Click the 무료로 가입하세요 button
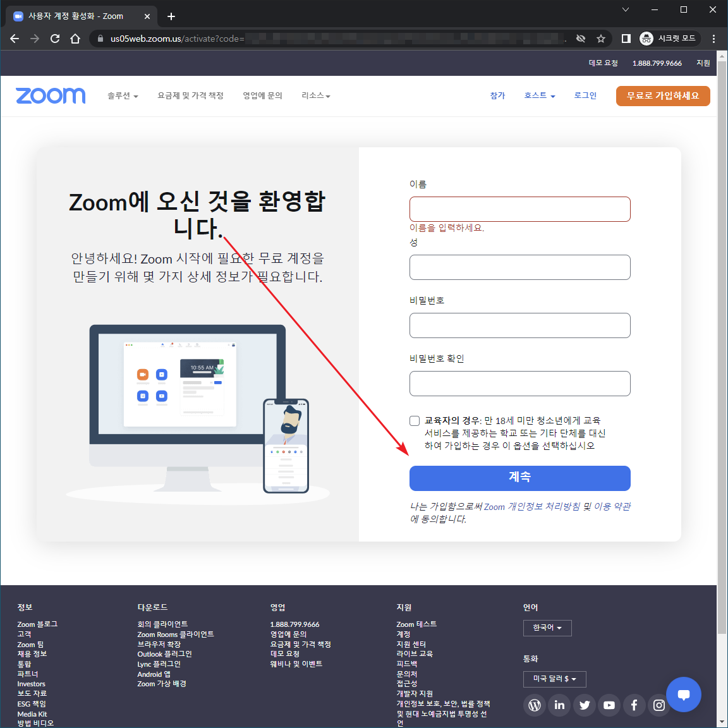 tap(662, 95)
